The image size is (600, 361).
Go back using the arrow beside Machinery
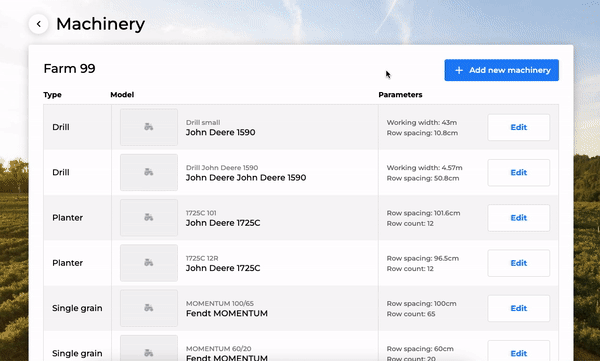tap(39, 24)
